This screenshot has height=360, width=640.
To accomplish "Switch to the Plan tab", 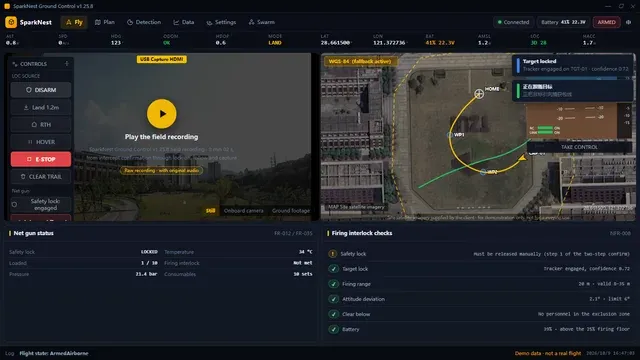I will (x=105, y=22).
